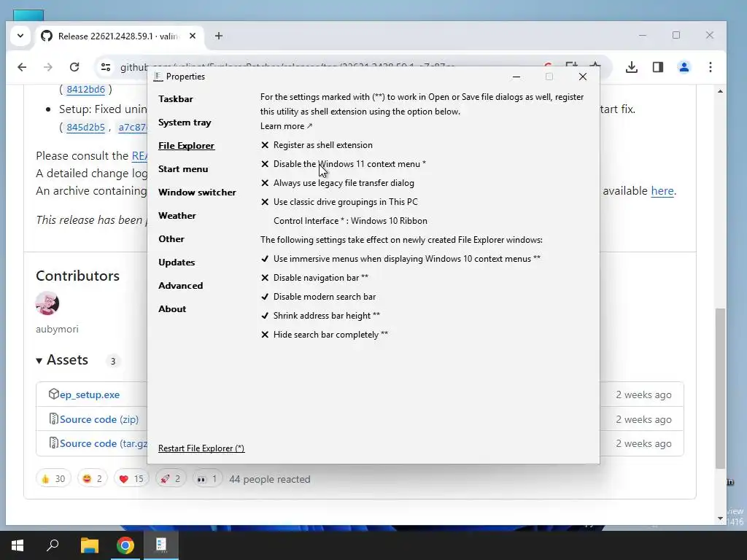Switch to Advanced section
This screenshot has width=747, height=560.
[x=180, y=286]
